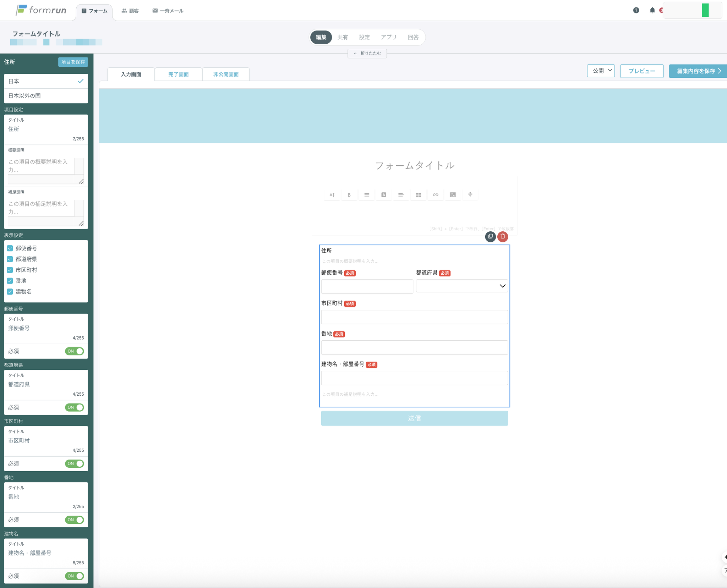This screenshot has width=727, height=588.
Task: Click the text background color icon
Action: coord(384,195)
